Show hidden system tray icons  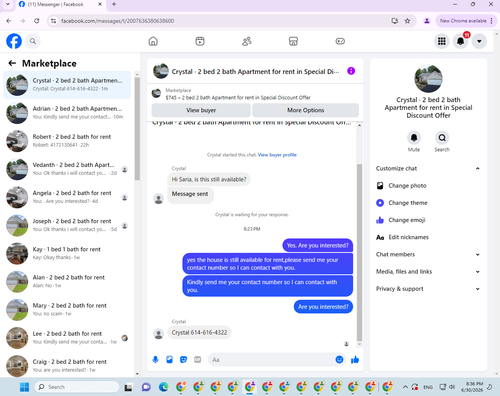tap(405, 387)
